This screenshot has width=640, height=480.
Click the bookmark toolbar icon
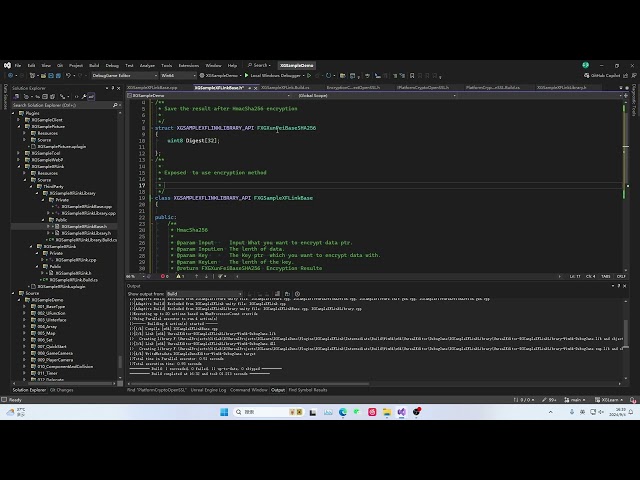coord(412,76)
